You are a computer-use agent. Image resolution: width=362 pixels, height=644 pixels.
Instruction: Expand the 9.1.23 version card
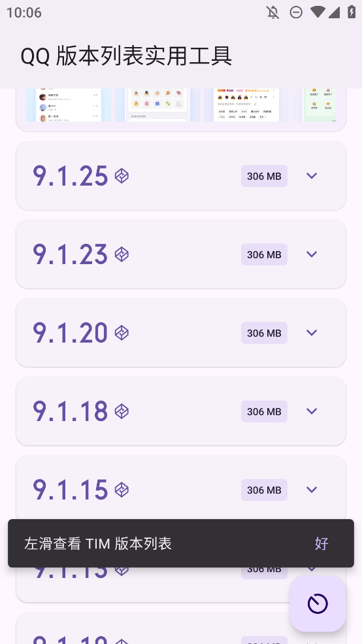312,254
